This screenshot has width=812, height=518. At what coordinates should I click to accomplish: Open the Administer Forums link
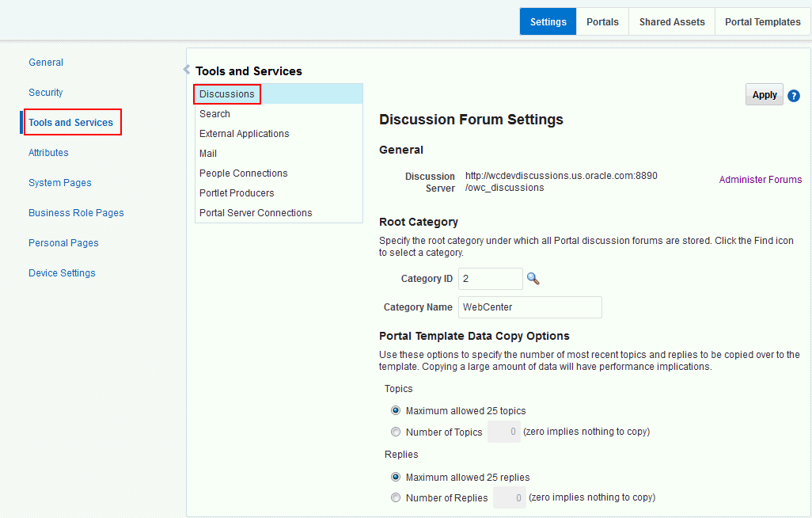pos(760,180)
